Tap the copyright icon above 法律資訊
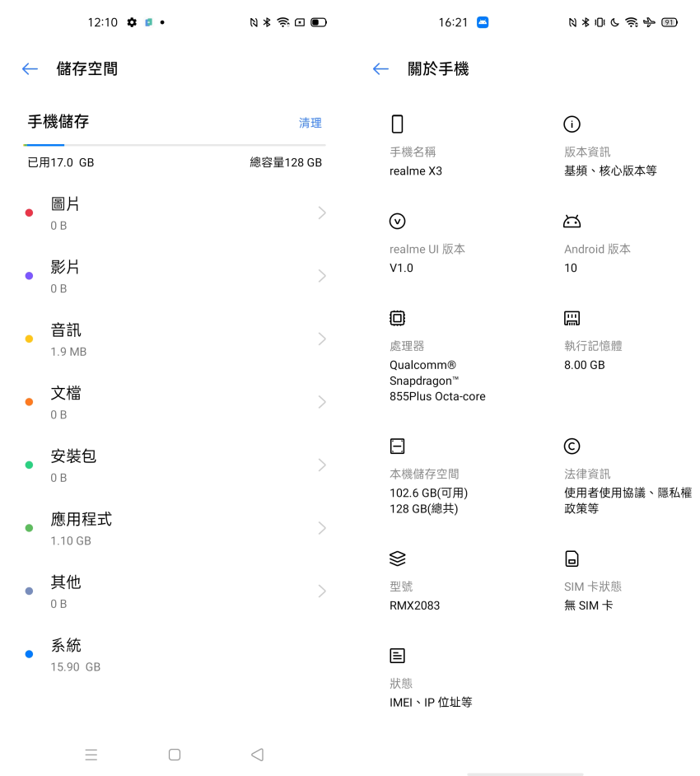The width and height of the screenshot is (700, 776). click(572, 446)
